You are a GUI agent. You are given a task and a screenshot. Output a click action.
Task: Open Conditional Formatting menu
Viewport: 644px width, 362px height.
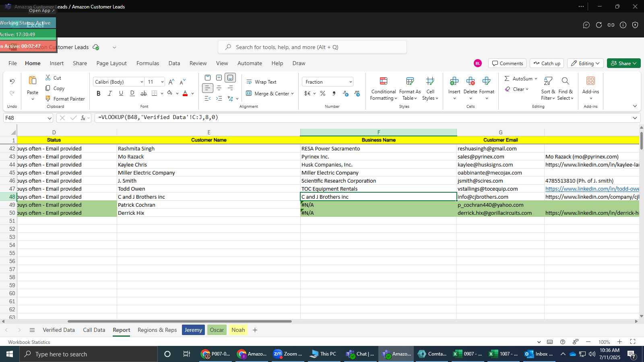[x=384, y=88]
